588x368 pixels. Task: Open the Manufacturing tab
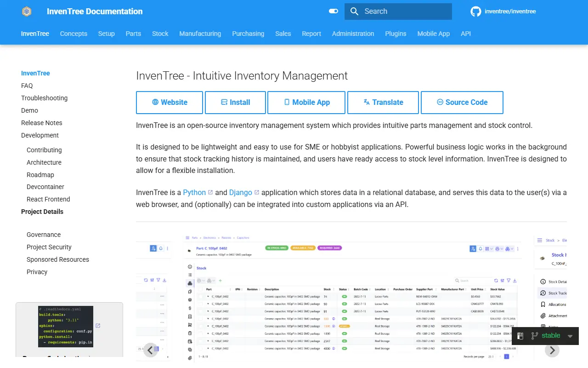point(200,34)
